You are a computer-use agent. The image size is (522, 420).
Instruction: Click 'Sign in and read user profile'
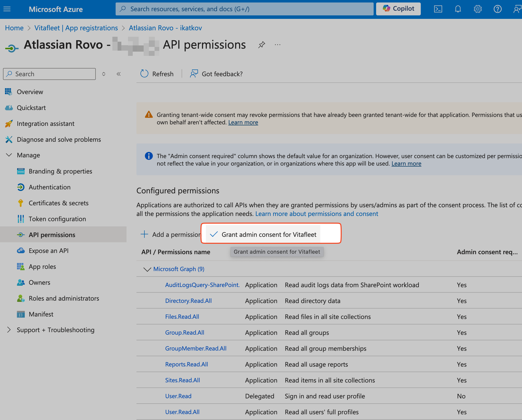click(325, 396)
